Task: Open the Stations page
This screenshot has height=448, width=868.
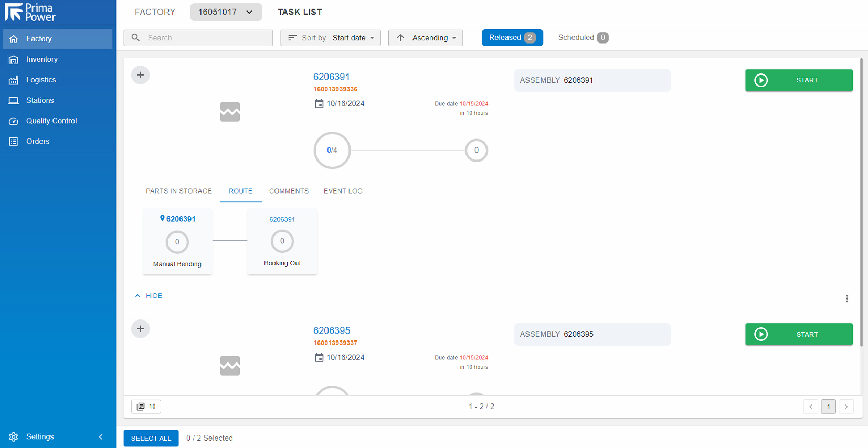Action: click(x=40, y=100)
